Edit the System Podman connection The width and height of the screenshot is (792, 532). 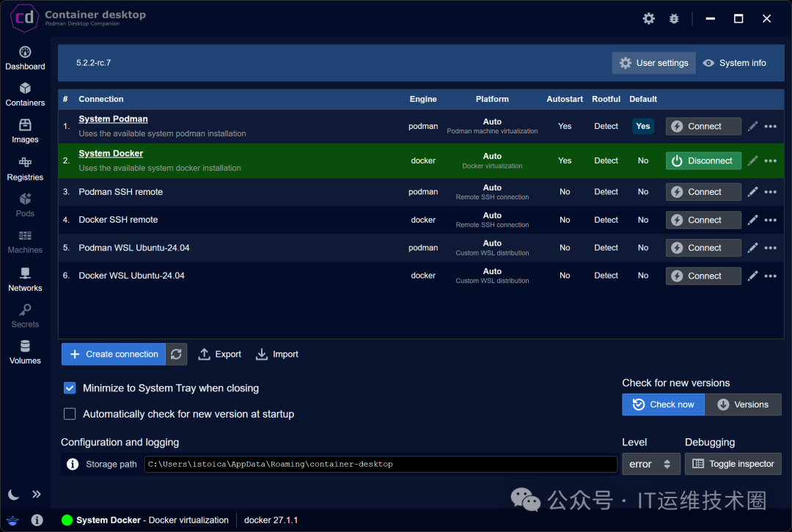tap(752, 126)
